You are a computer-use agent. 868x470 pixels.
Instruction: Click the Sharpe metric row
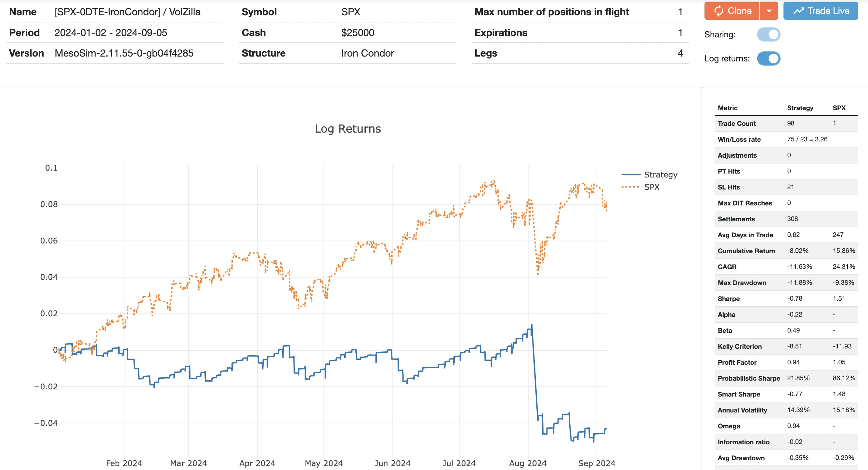(x=729, y=298)
